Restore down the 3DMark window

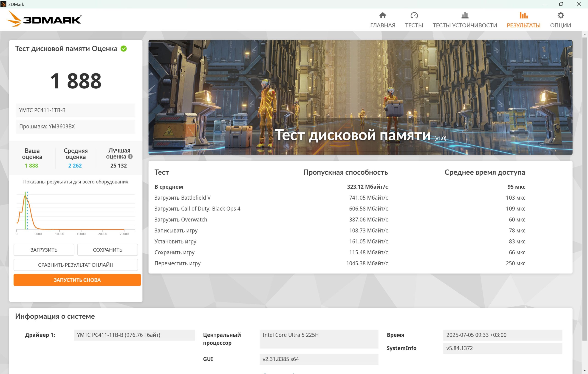tap(561, 4)
